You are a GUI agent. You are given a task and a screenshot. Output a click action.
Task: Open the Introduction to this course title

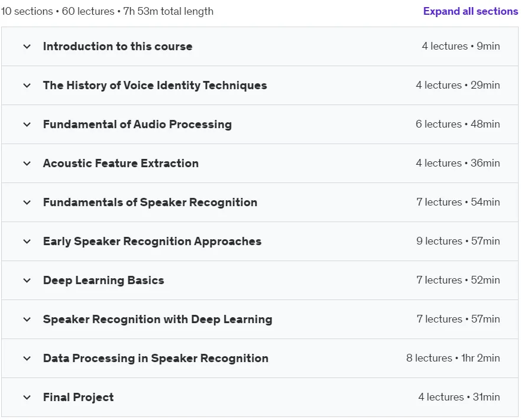coord(118,46)
